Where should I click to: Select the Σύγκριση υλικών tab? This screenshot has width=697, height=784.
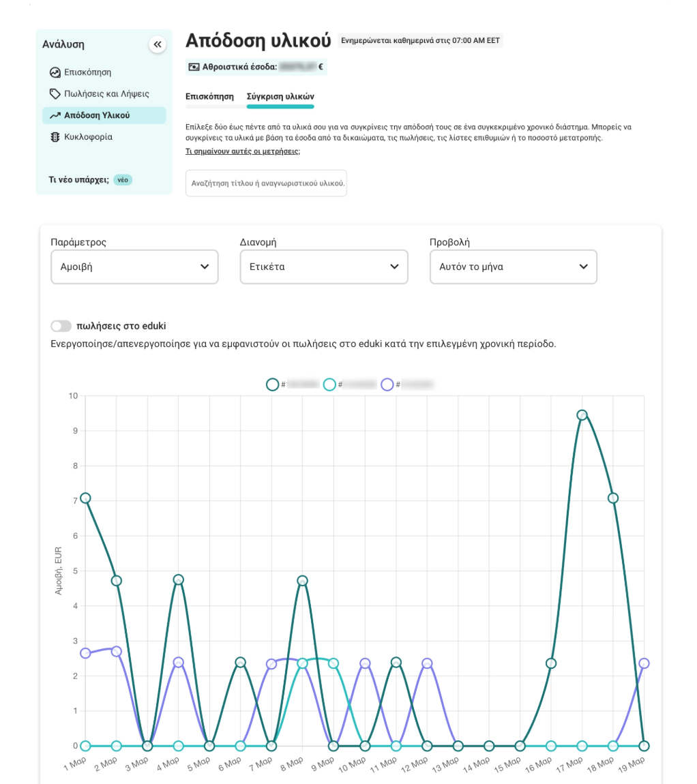[x=280, y=97]
